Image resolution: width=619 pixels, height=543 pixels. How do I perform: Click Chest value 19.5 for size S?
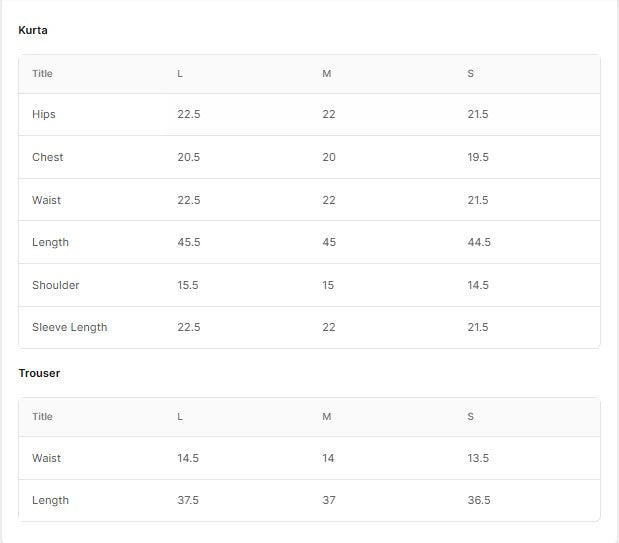[x=478, y=157]
